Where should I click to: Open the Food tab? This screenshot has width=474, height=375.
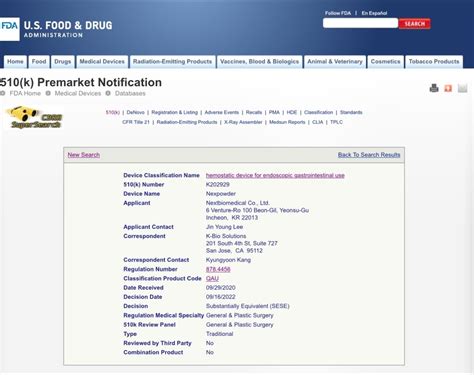(39, 62)
